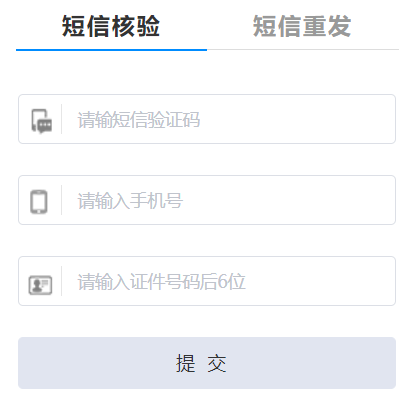Click the ID card icon
The image size is (412, 401).
[40, 285]
